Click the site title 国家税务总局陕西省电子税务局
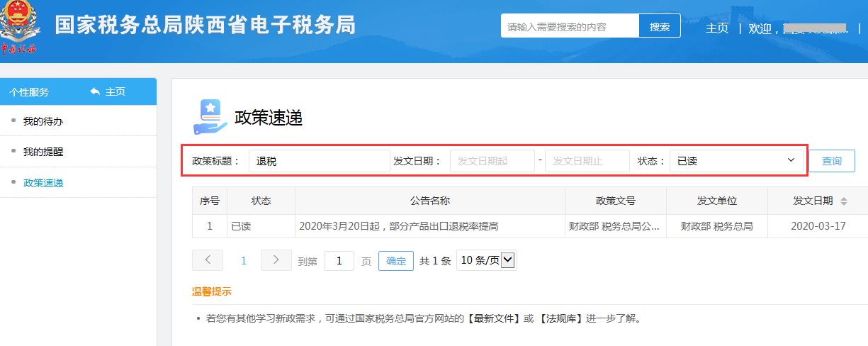 tap(205, 26)
